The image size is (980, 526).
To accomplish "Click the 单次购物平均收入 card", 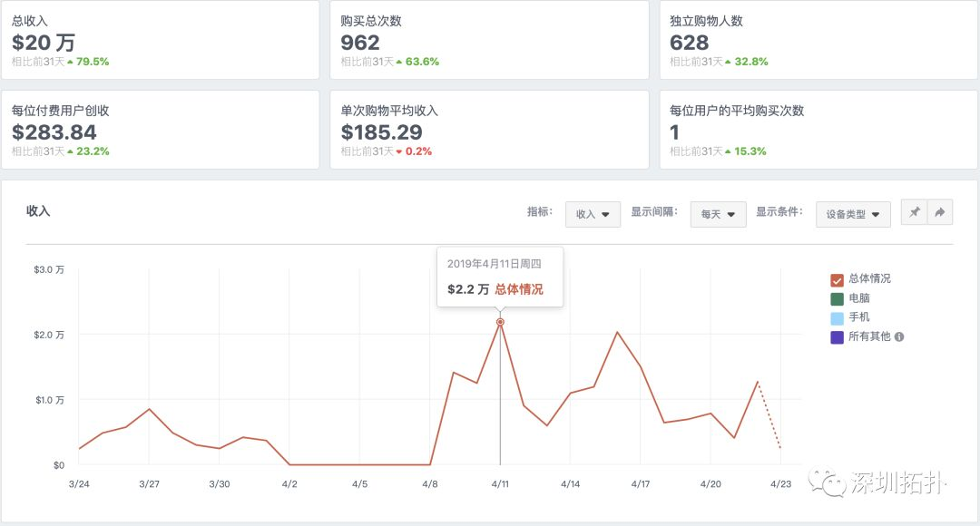I will pyautogui.click(x=489, y=130).
